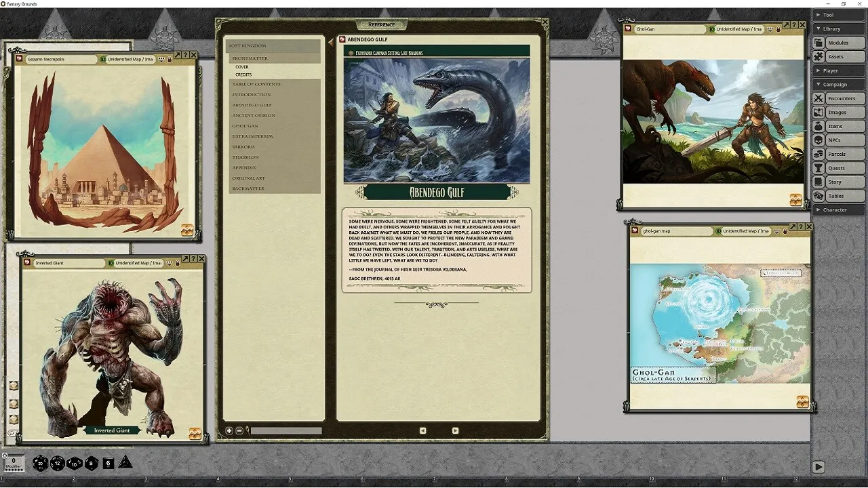The width and height of the screenshot is (868, 488).
Task: Select Ghol-Gan chapter in index
Action: pyautogui.click(x=274, y=125)
